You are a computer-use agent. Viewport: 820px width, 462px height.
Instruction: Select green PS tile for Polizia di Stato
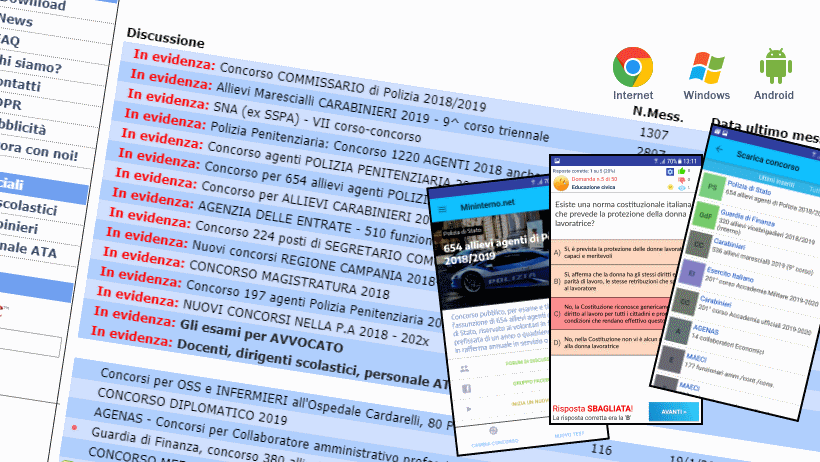[x=712, y=187]
